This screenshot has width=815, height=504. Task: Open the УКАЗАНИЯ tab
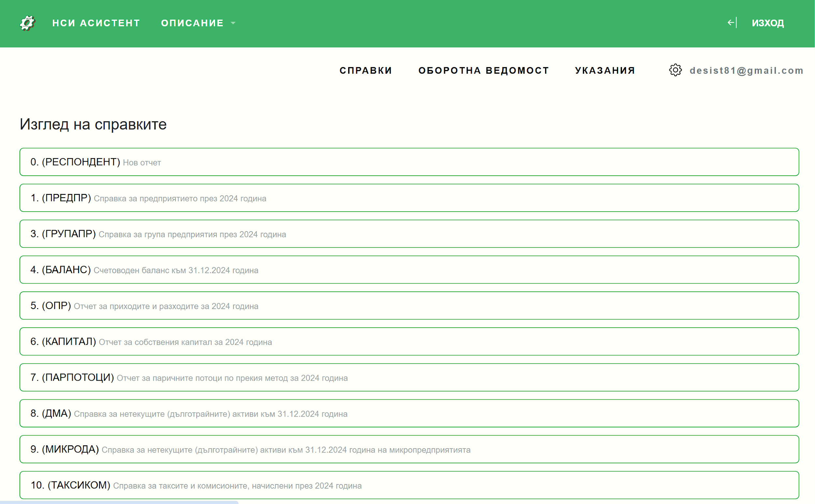(605, 70)
